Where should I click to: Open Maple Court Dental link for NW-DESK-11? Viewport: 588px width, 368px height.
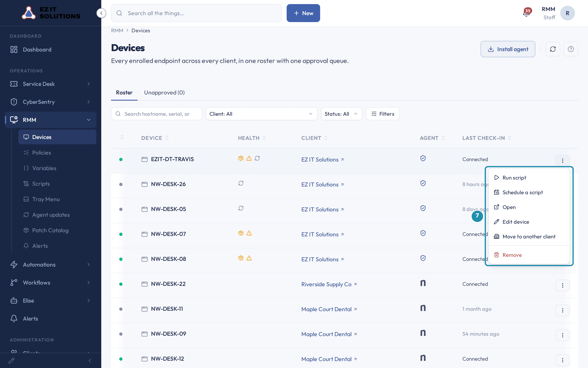329,309
